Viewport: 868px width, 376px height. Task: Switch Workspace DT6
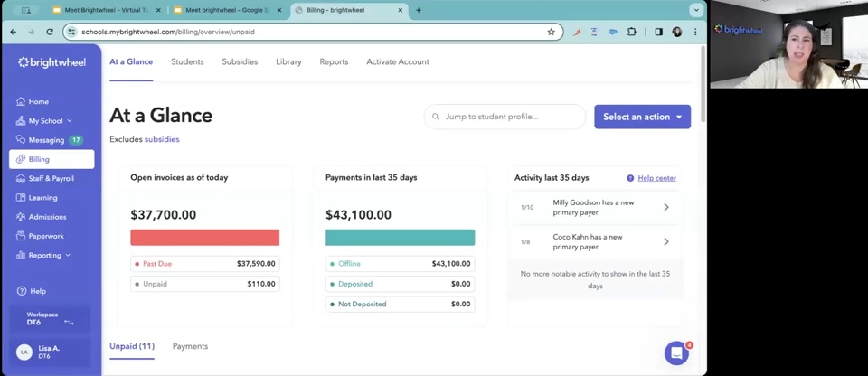click(x=50, y=318)
